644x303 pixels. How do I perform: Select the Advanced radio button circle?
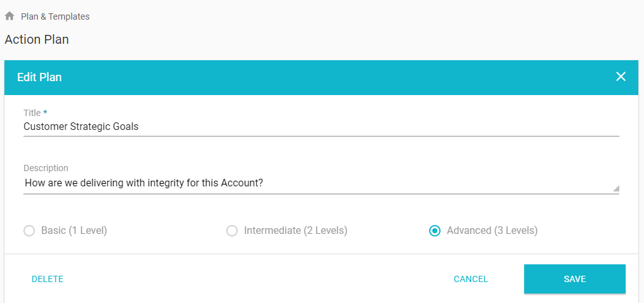(x=435, y=231)
